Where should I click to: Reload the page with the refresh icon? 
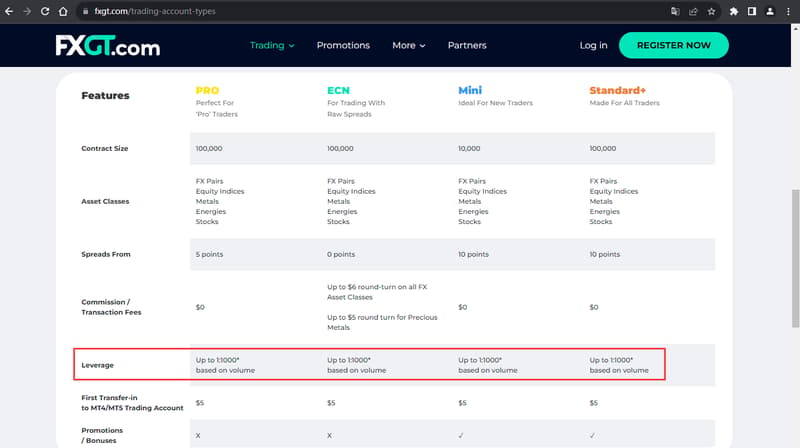(45, 11)
